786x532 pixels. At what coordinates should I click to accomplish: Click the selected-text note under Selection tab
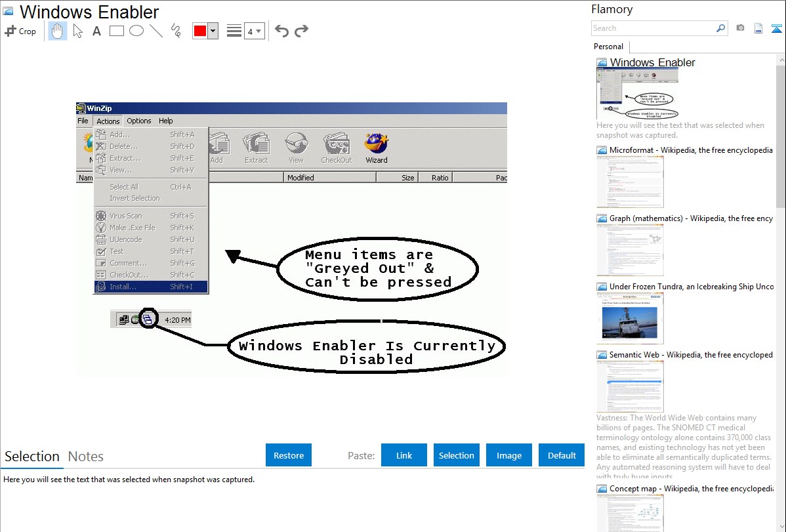pos(129,480)
